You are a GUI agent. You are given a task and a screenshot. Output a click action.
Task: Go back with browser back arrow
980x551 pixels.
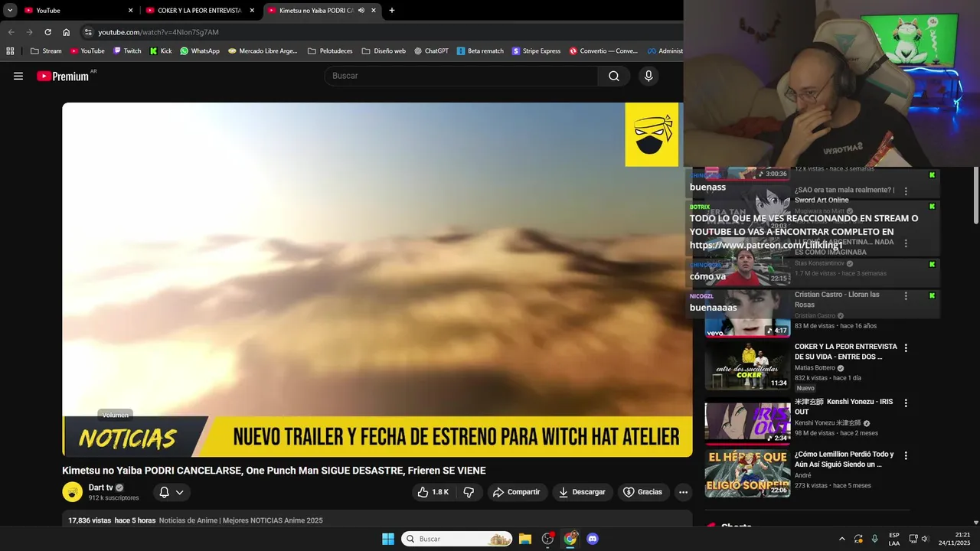coord(11,32)
